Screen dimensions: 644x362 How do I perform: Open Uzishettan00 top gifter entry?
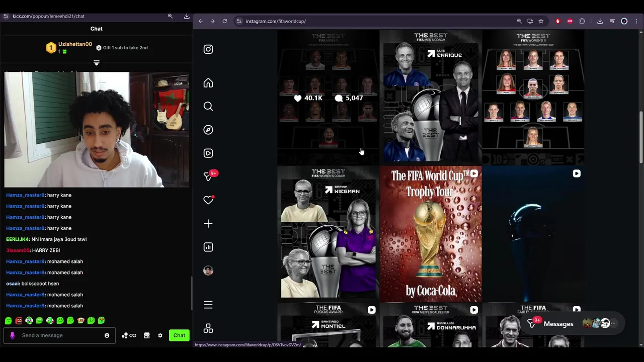(x=69, y=47)
